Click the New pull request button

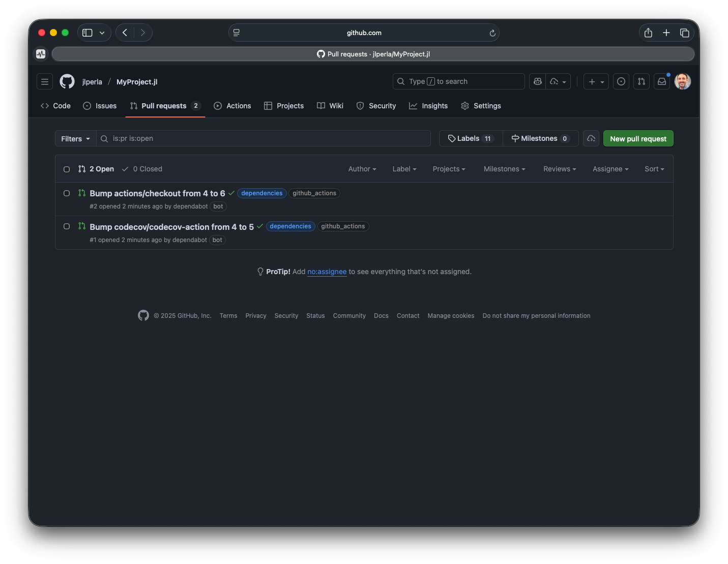pos(638,139)
